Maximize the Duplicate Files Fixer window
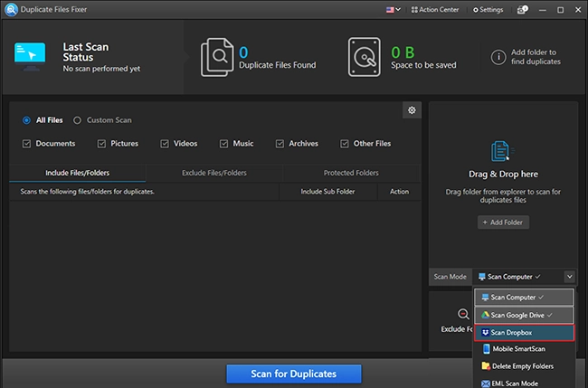Screen dimensions: 588x388 point(560,10)
